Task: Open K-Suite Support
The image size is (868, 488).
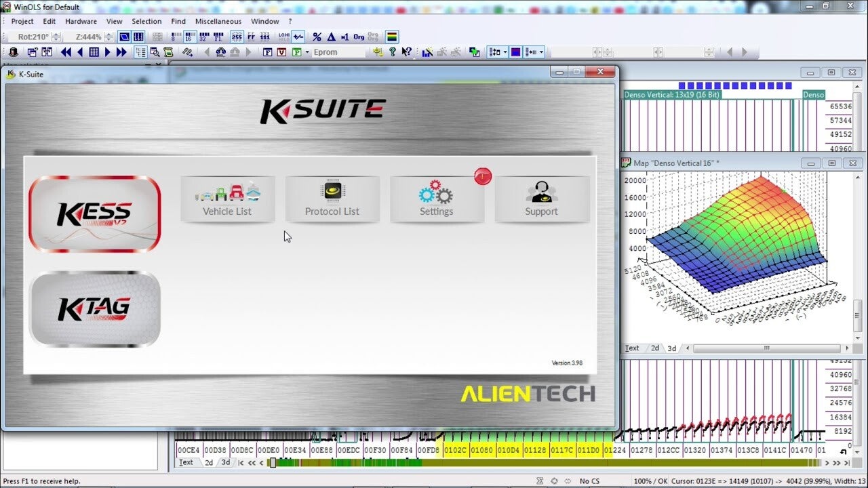Action: 542,199
